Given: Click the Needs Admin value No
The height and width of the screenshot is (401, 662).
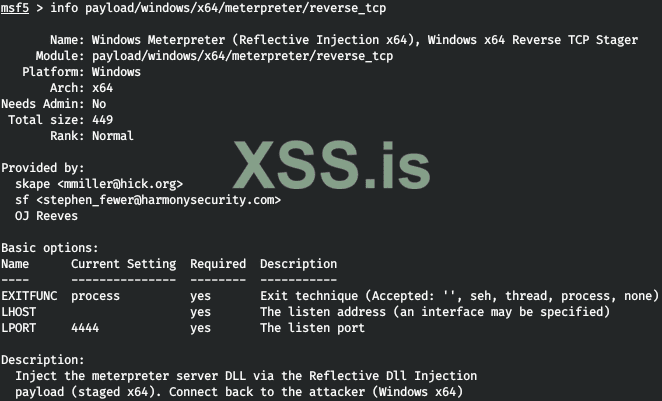Looking at the screenshot, I should pyautogui.click(x=99, y=104).
